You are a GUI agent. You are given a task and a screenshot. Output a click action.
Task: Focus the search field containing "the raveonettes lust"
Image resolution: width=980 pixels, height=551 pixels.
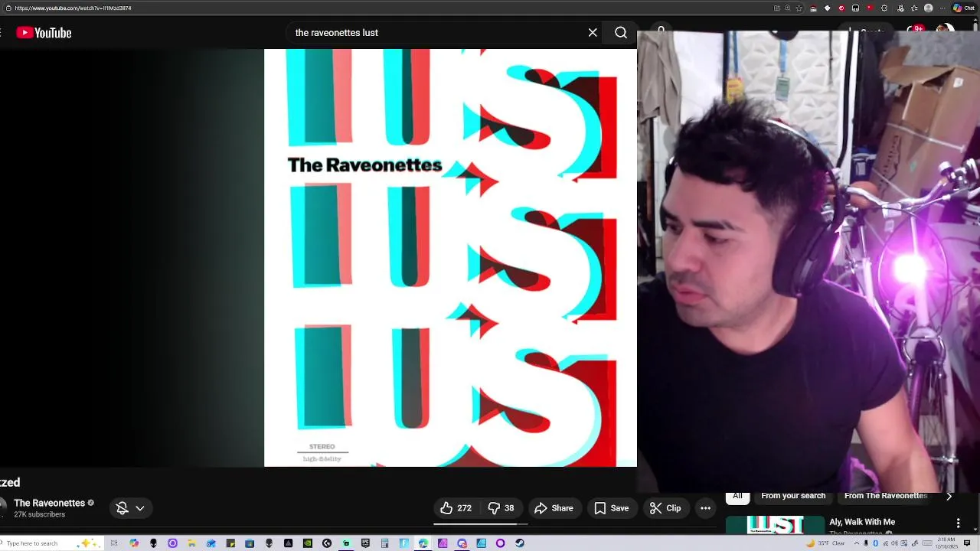[436, 33]
